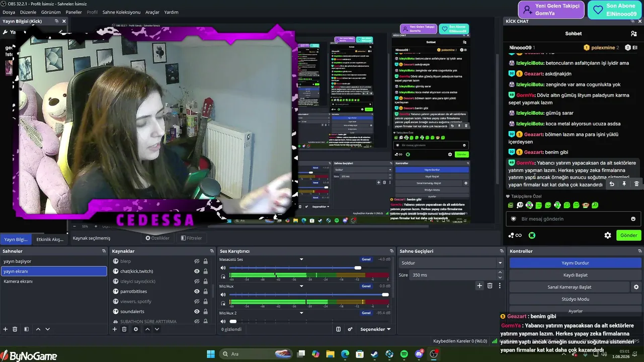Mute Mic/Aux speaker icon
Image resolution: width=644 pixels, height=362 pixels.
(223, 295)
